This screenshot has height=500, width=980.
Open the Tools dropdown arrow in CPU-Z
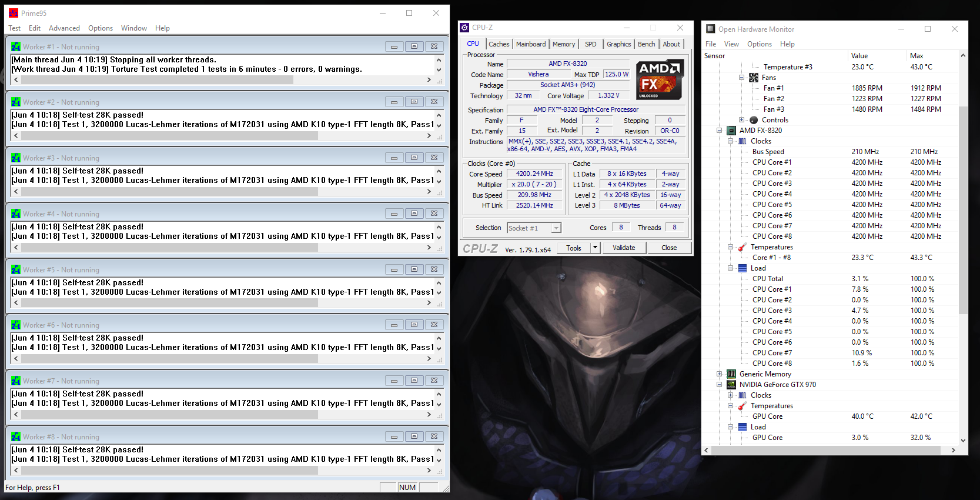595,248
